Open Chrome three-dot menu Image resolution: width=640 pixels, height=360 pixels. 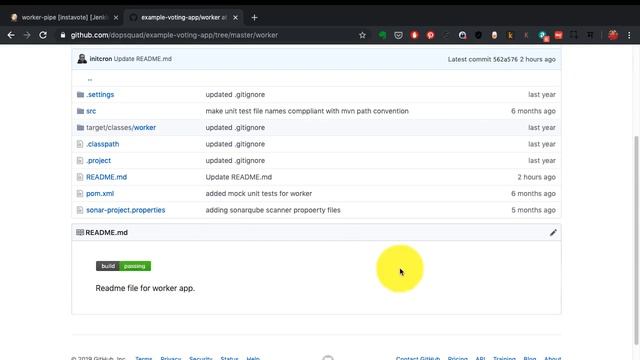coord(629,36)
